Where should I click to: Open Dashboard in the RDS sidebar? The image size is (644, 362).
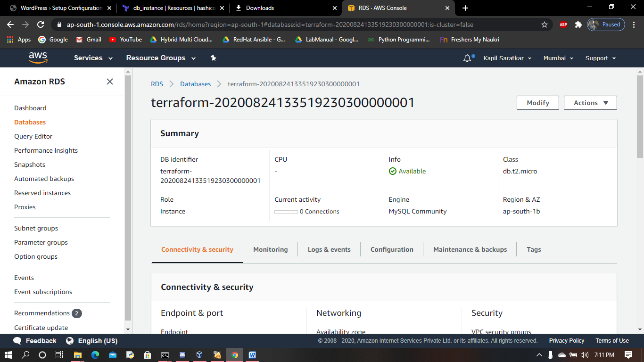click(x=30, y=108)
